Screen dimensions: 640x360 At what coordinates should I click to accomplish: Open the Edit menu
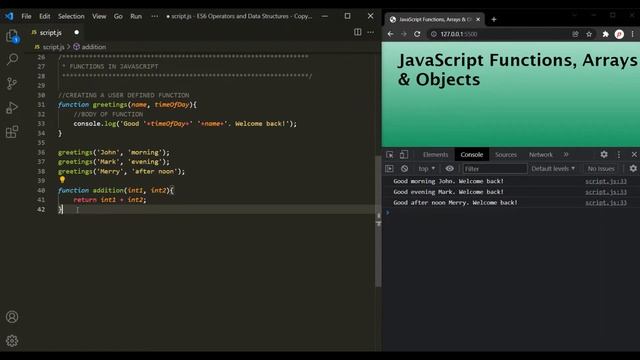pos(44,16)
